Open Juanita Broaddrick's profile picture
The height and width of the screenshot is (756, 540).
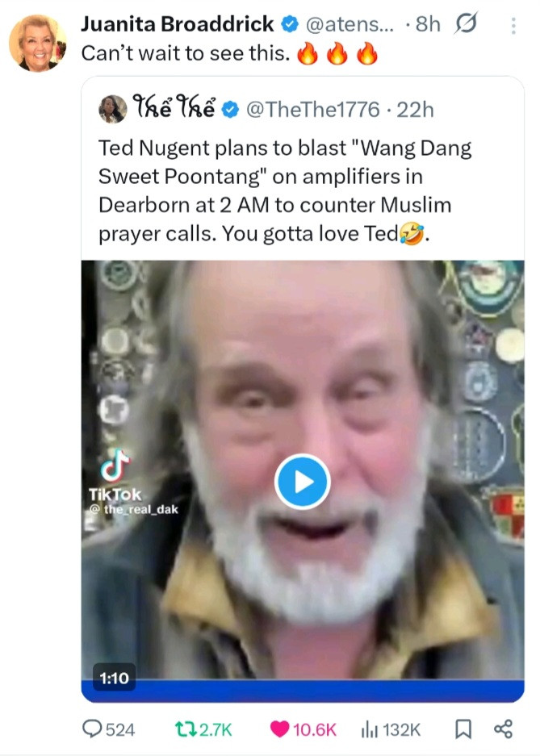pyautogui.click(x=38, y=44)
